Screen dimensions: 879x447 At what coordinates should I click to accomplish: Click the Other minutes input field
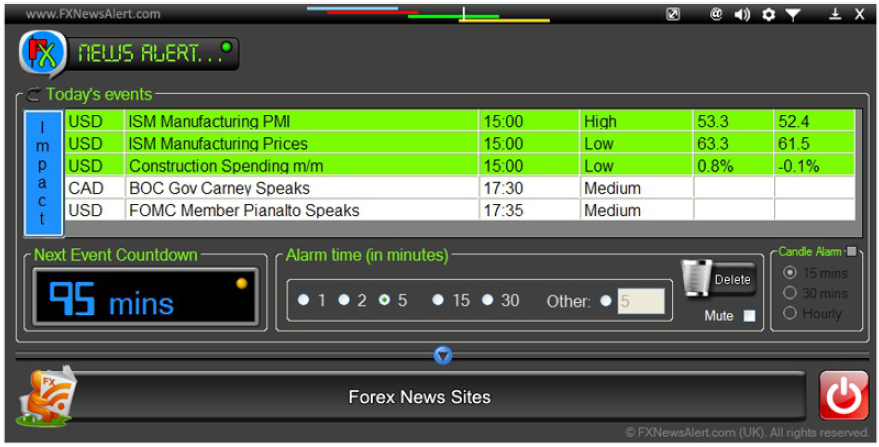coord(641,301)
